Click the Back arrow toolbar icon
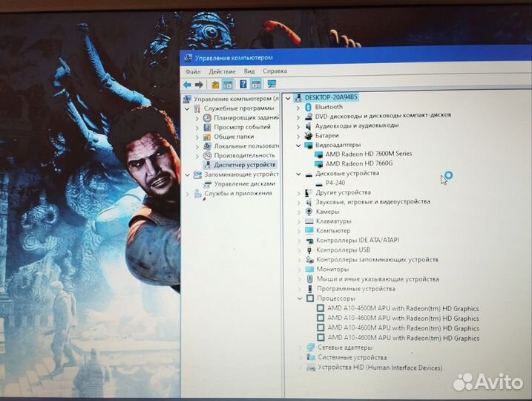The width and height of the screenshot is (532, 401). click(x=187, y=85)
